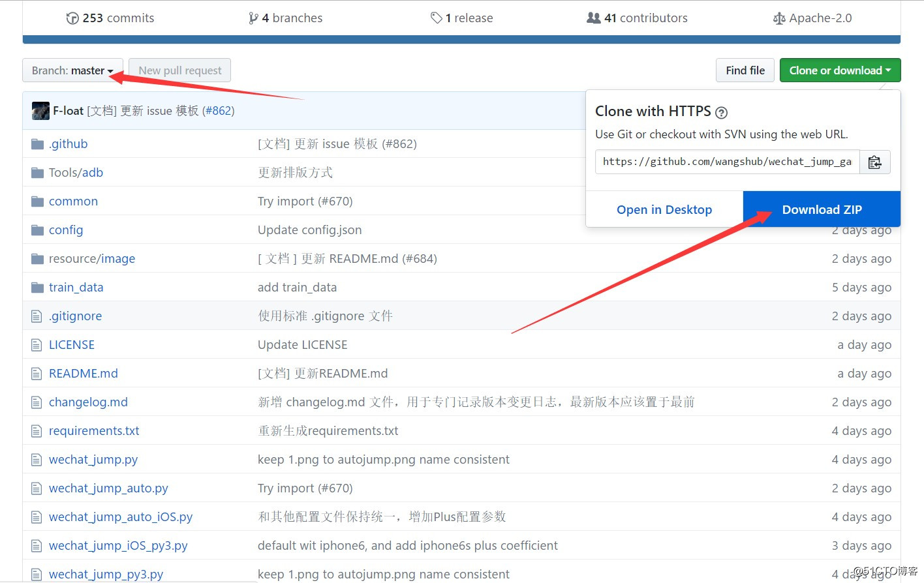Click the default wit iphone6 commit message
This screenshot has width=924, height=583.
pos(407,546)
